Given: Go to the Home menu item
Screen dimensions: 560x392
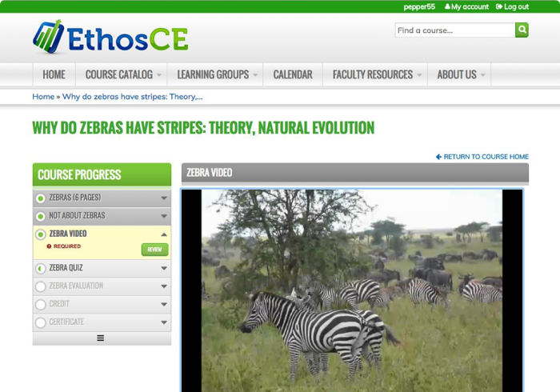Looking at the screenshot, I should click(x=54, y=74).
